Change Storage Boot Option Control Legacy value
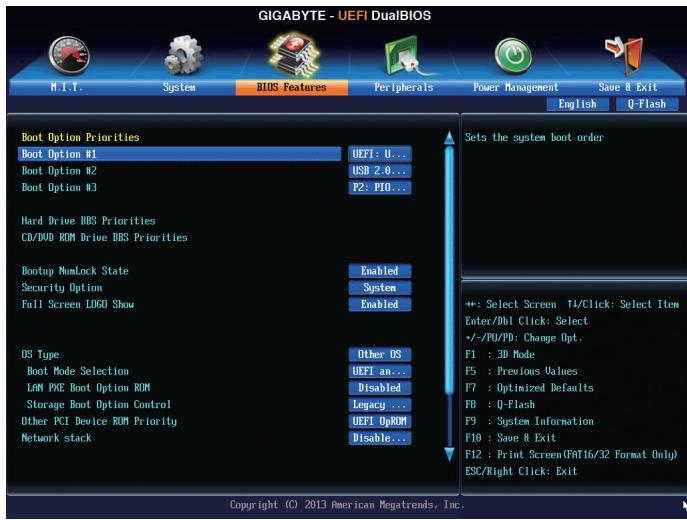The image size is (687, 520). tap(380, 404)
